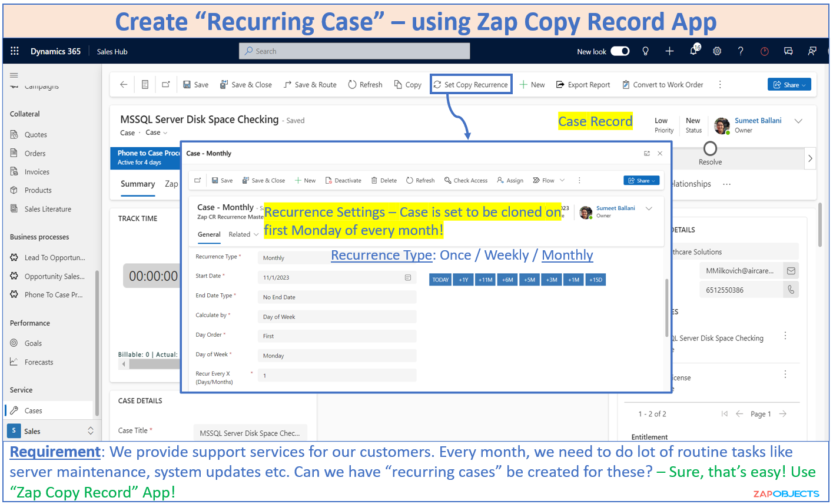Open Goals in left navigation
The height and width of the screenshot is (504, 833).
click(33, 343)
